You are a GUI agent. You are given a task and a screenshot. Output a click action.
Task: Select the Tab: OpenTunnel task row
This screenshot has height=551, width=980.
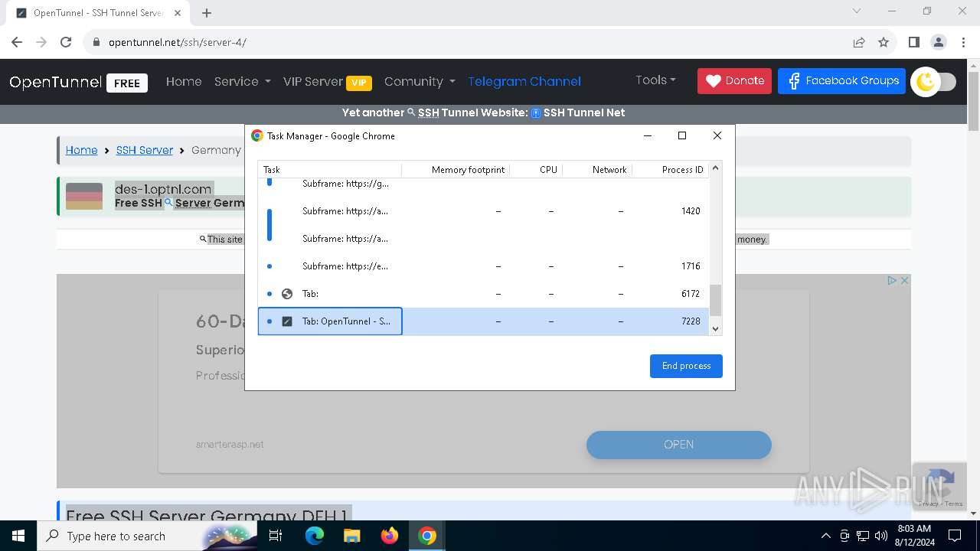tap(484, 321)
